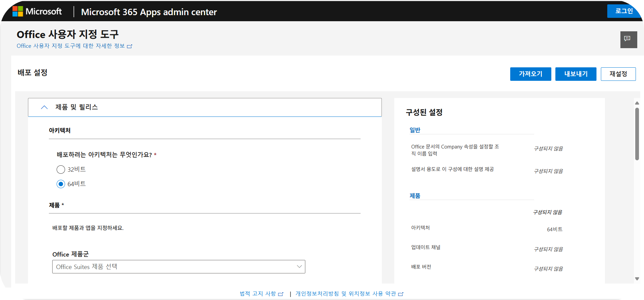Click external-link icon beside 개인정보처리방침 link
This screenshot has width=644, height=300.
(x=401, y=294)
